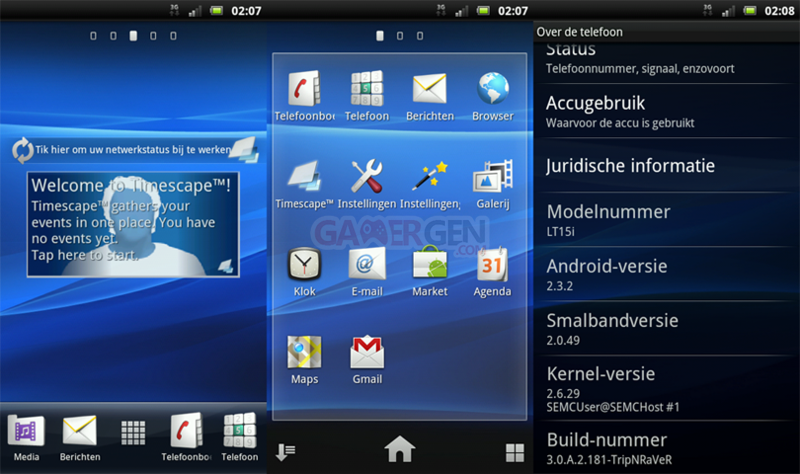Image resolution: width=800 pixels, height=474 pixels.
Task: Go to second app drawer page dot
Action: [x=399, y=36]
